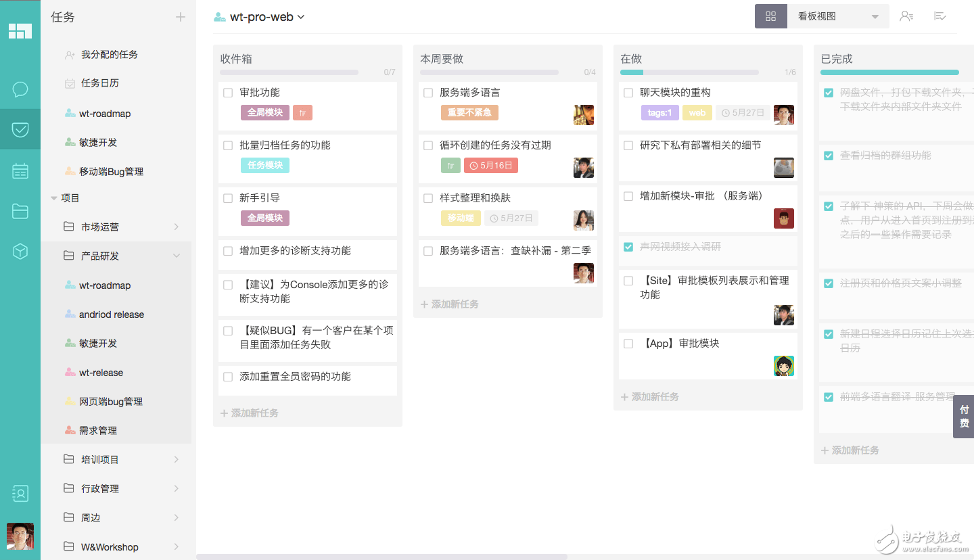Select the kanban grid view icon
Screen dimensions: 974x560
[770, 16]
